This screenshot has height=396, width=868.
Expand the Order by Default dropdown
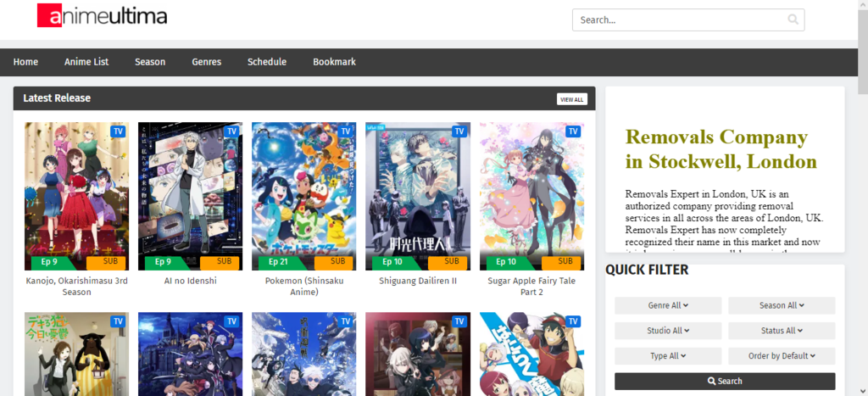782,356
